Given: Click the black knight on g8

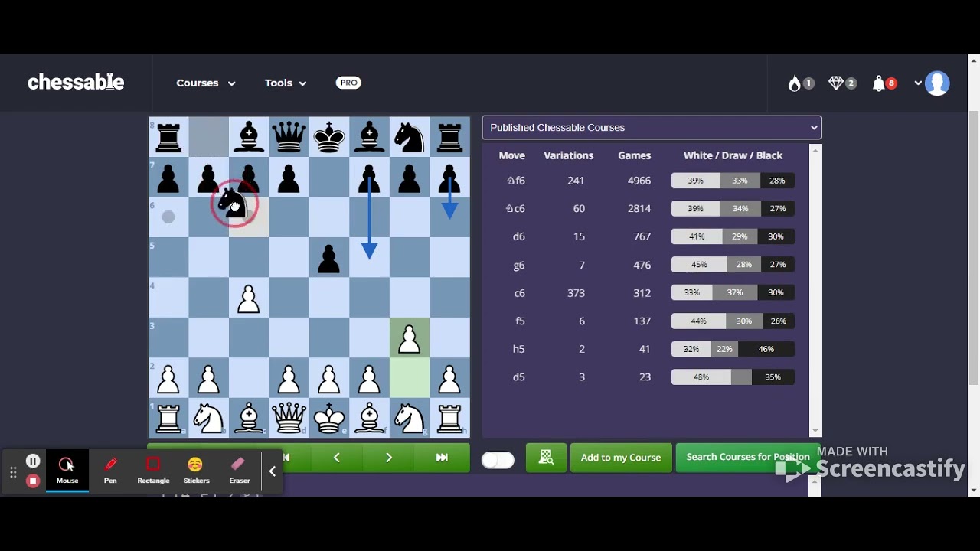Looking at the screenshot, I should pyautogui.click(x=410, y=137).
